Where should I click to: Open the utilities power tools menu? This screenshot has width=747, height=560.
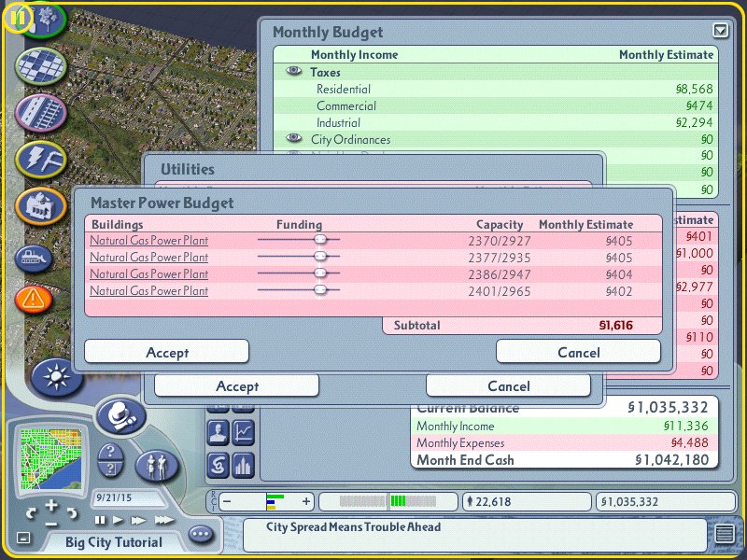click(40, 158)
